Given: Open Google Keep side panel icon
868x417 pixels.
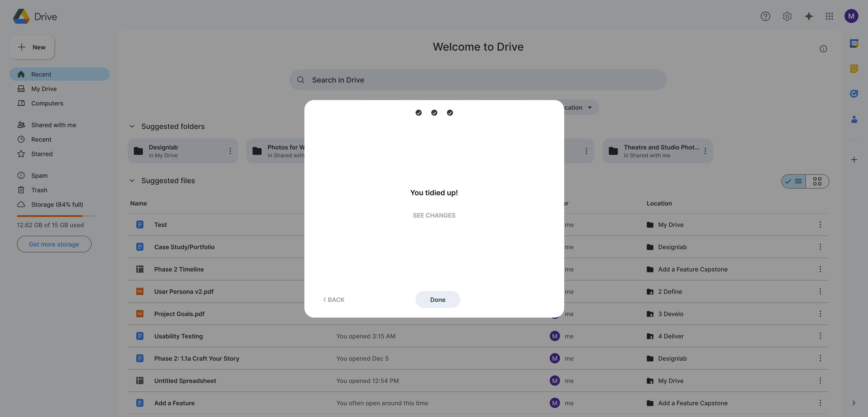Looking at the screenshot, I should 854,69.
